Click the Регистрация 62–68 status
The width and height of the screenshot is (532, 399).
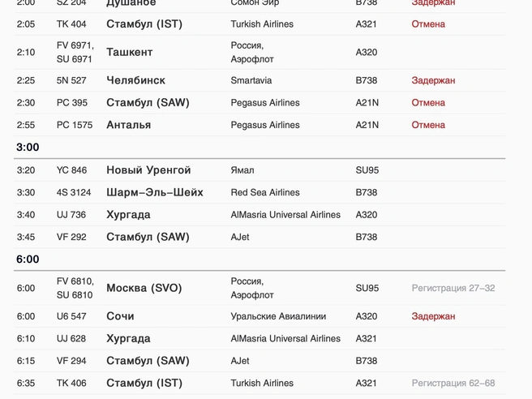pyautogui.click(x=453, y=383)
